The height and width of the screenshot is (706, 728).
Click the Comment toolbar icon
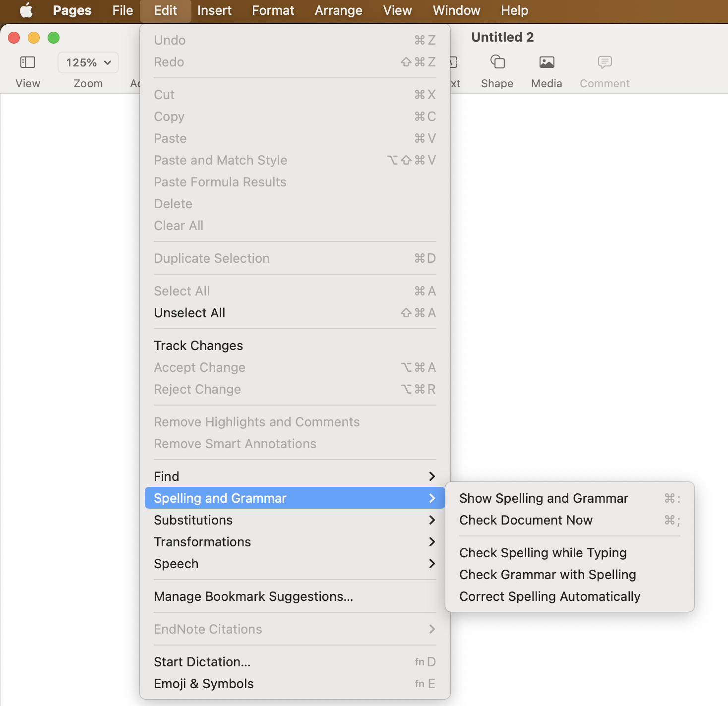point(605,62)
